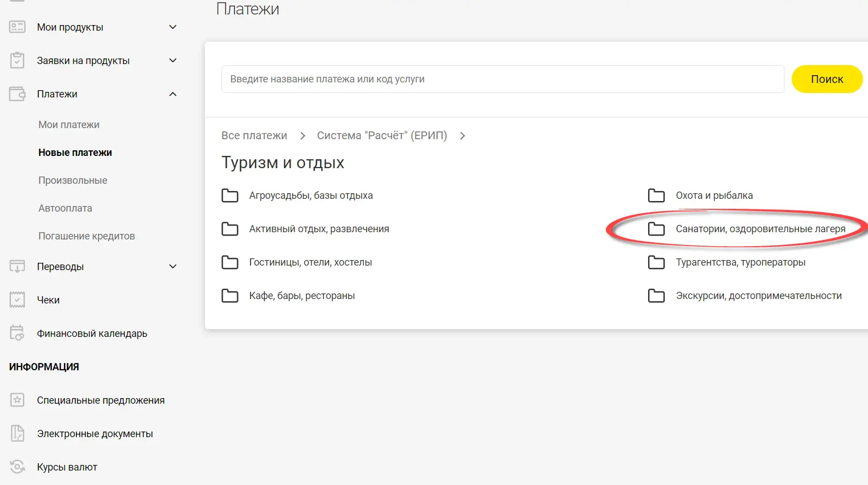The image size is (868, 485).
Task: Open Система "Расчёт" (ЕРИП) breadcrumb
Action: [x=381, y=136]
